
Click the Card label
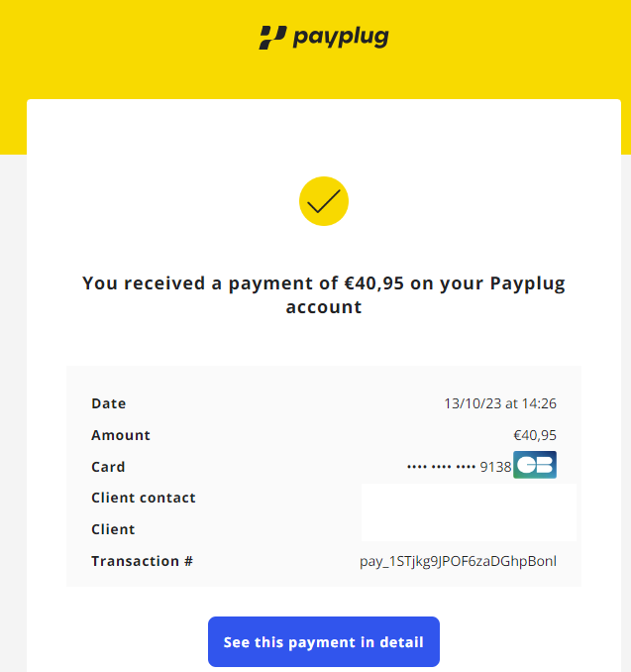point(108,467)
